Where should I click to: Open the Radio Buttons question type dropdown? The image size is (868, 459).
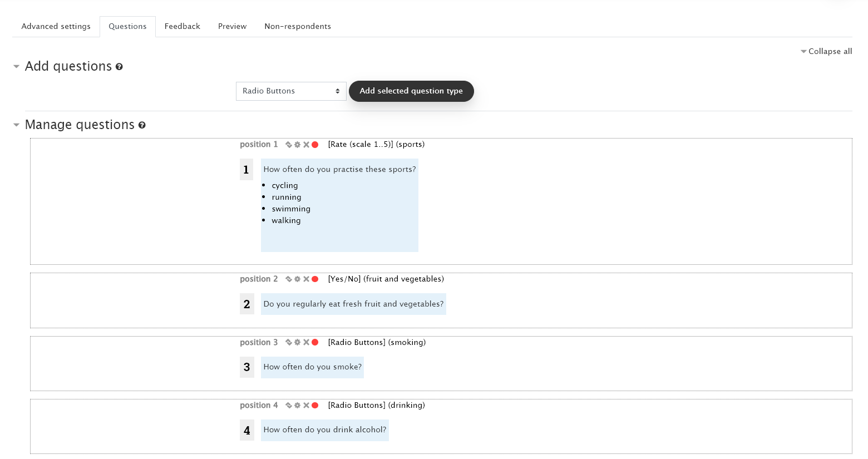pos(291,91)
